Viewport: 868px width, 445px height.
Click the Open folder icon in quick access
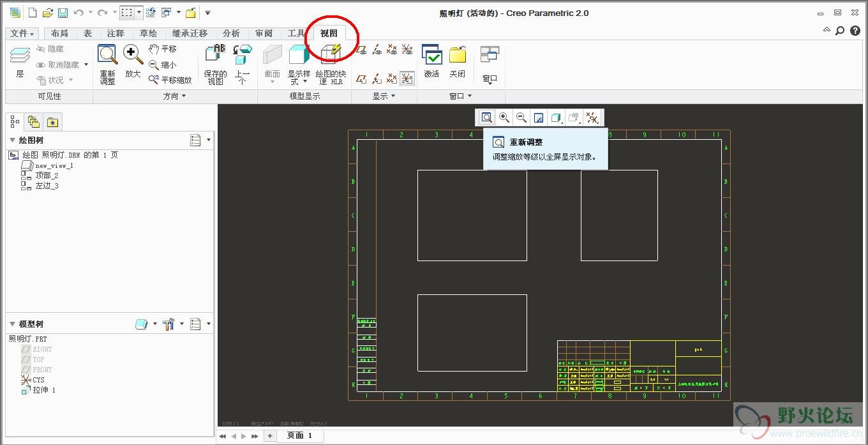click(x=48, y=13)
